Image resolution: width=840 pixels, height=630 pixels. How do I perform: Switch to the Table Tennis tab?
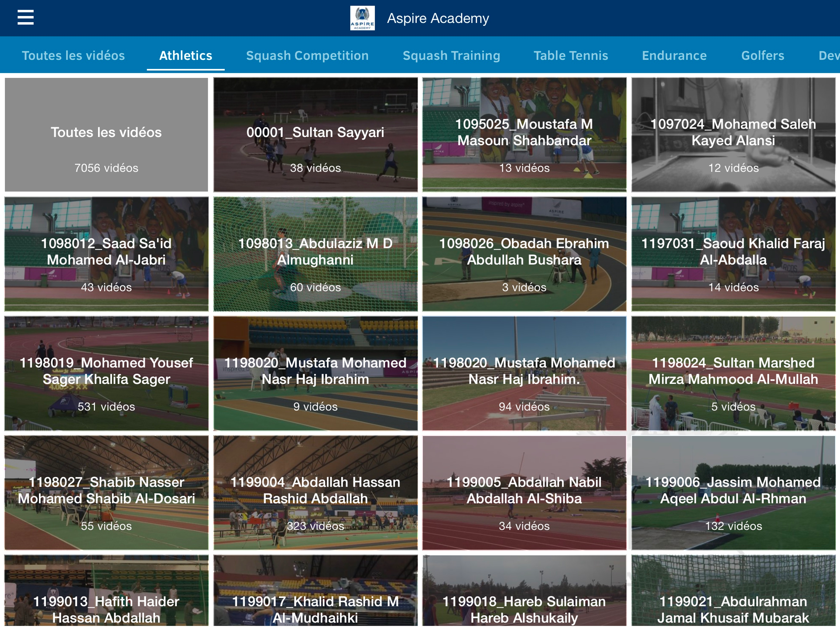[571, 55]
